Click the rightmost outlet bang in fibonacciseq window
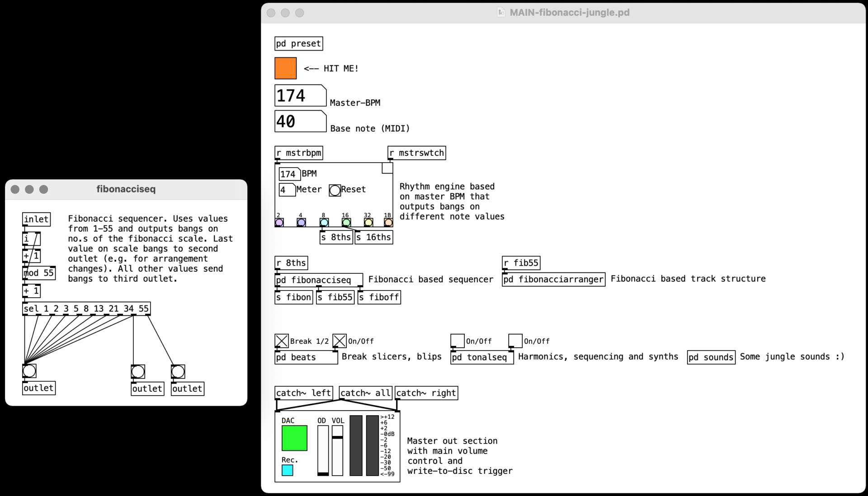This screenshot has height=496, width=868. click(178, 372)
